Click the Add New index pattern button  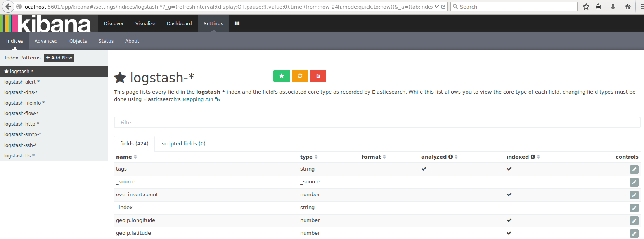(59, 58)
